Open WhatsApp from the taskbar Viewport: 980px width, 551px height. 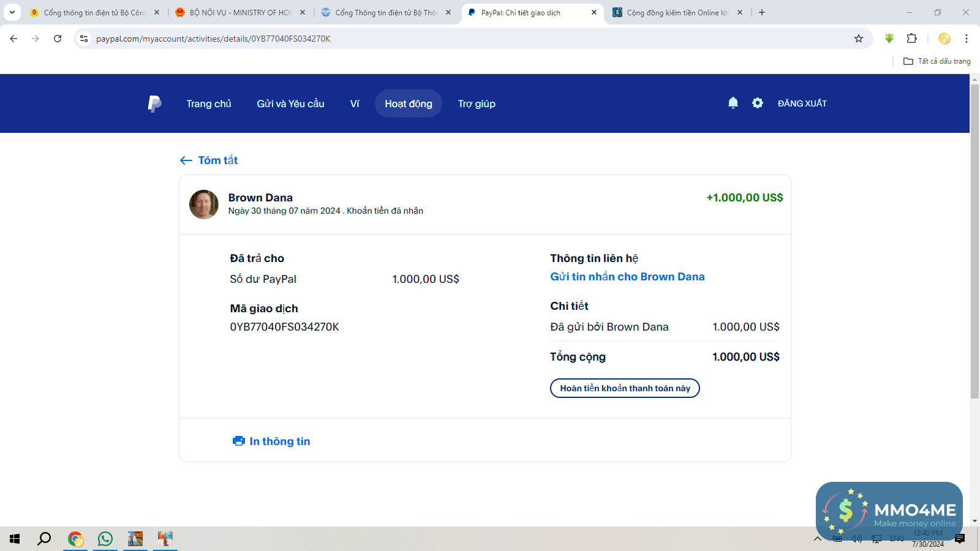105,539
